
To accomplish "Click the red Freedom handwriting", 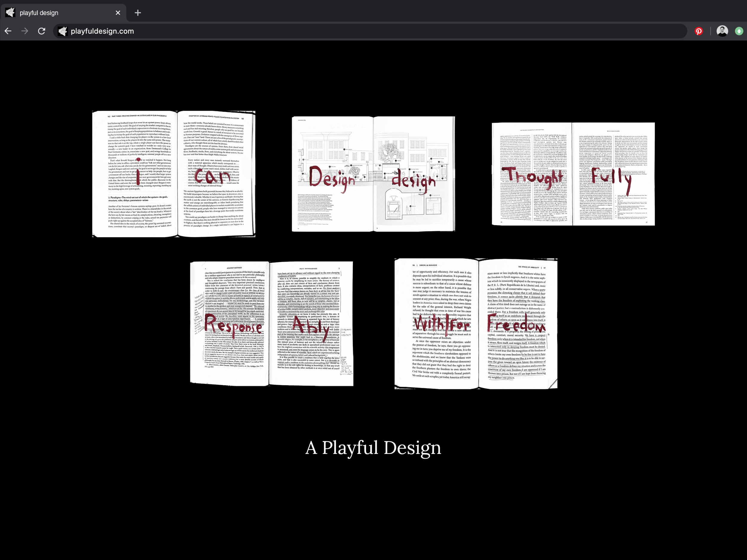I will [x=516, y=325].
